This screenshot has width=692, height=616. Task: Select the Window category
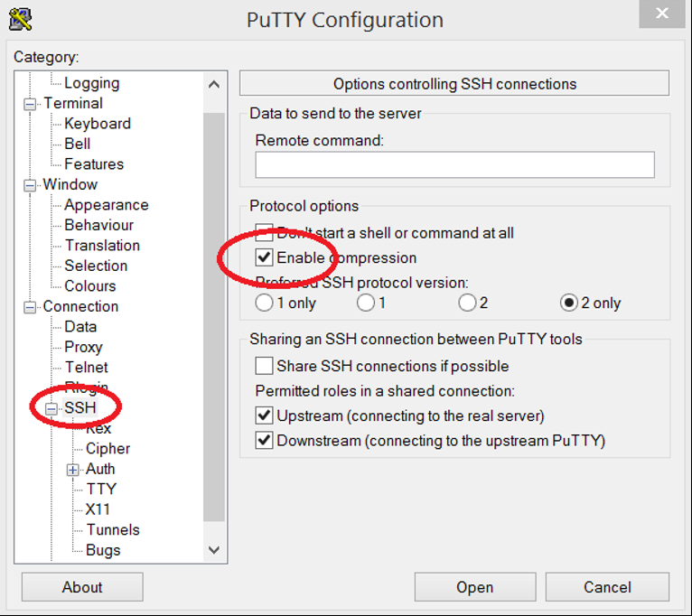pyautogui.click(x=70, y=184)
